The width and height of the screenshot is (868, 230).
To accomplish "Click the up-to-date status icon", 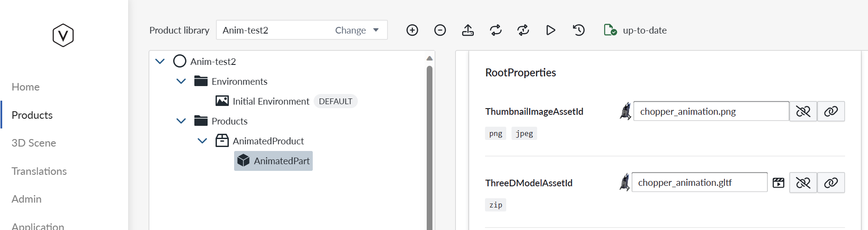I will point(610,30).
